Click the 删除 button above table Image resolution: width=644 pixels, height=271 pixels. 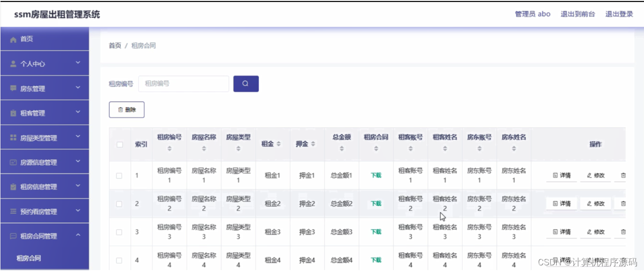[127, 109]
